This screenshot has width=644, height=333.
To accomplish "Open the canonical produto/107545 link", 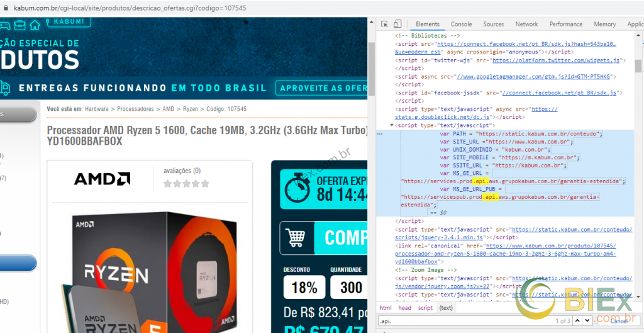I will [506, 254].
